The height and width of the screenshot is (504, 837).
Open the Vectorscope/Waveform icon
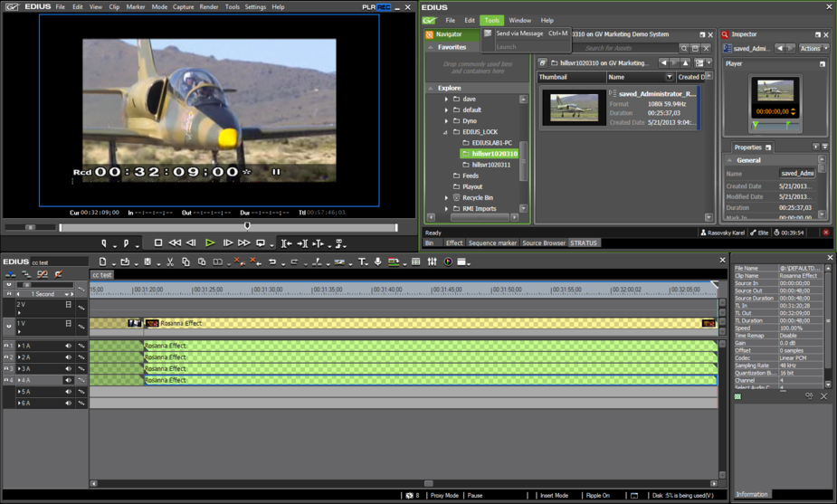[448, 262]
